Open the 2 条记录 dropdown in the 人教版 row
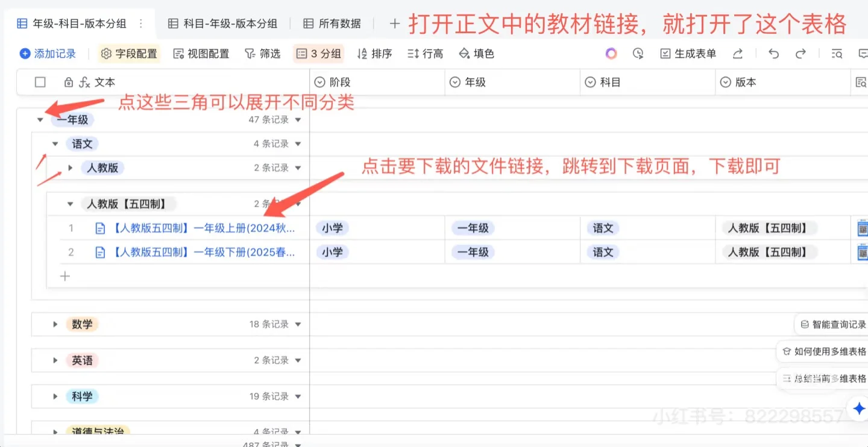 (x=298, y=168)
